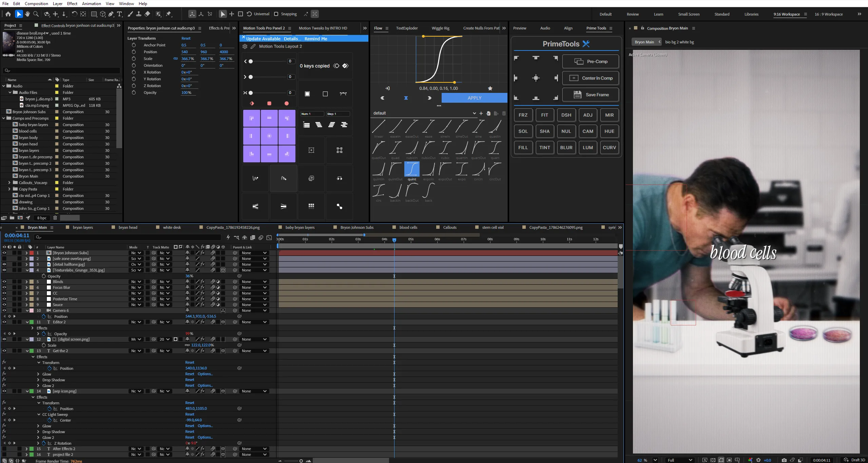Viewport: 868px width, 463px height.
Task: Collapse the Editor 2 layer
Action: (x=27, y=322)
